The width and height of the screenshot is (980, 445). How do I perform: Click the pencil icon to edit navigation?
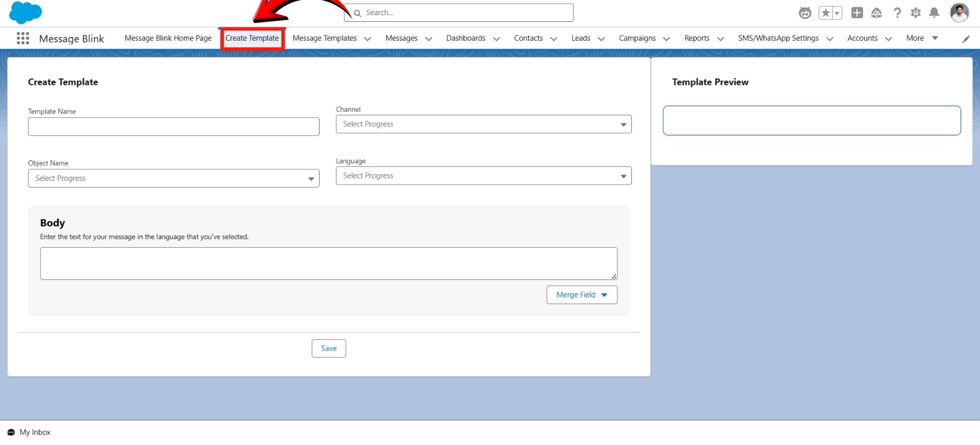(966, 39)
